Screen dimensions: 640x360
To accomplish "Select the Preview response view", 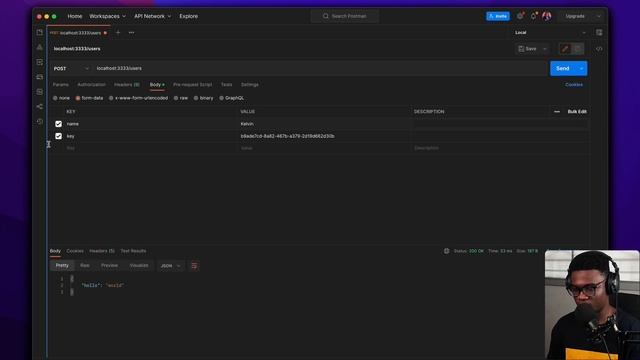I will pyautogui.click(x=109, y=266).
